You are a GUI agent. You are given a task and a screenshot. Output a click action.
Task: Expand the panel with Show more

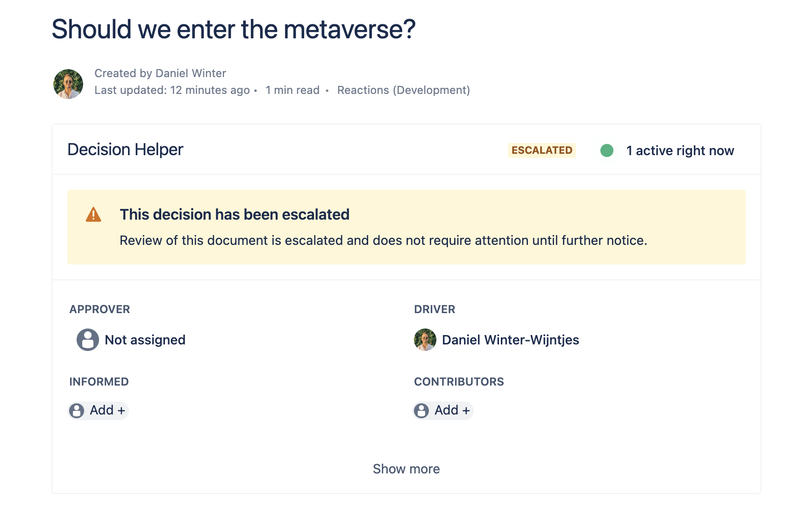[x=406, y=469]
